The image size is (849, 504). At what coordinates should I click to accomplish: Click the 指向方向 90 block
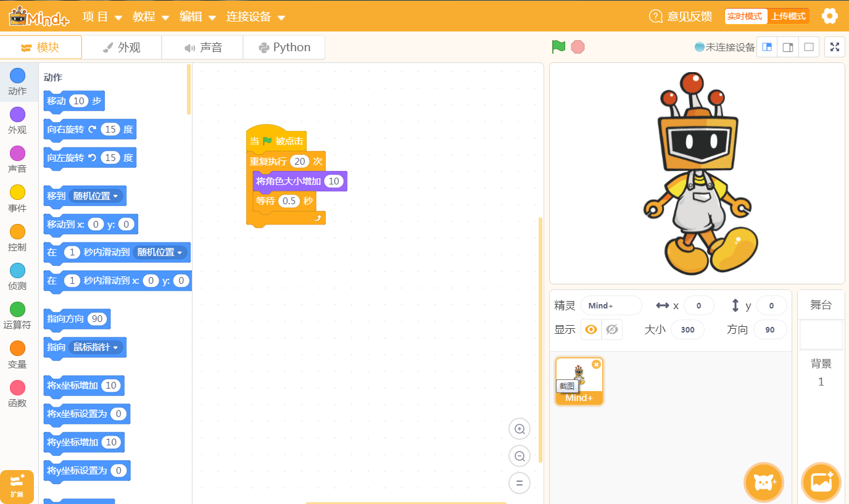pos(77,320)
